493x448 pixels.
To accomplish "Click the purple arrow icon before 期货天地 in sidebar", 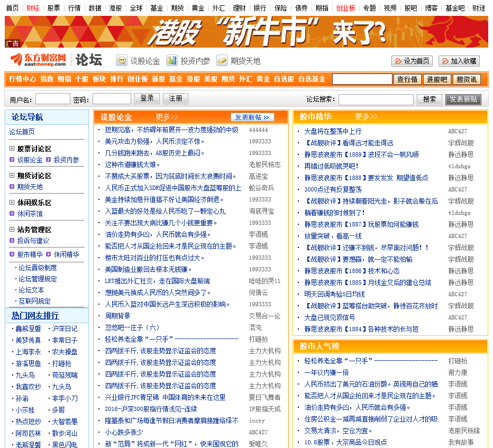I will (12, 186).
